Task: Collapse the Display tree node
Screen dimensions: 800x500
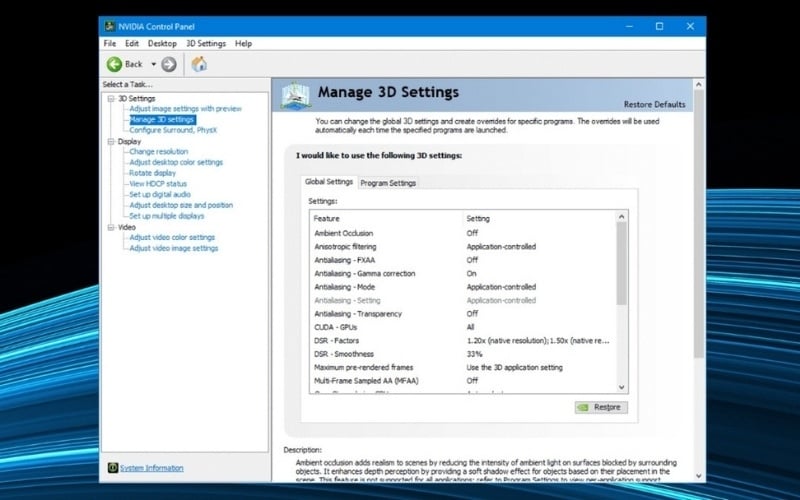Action: pyautogui.click(x=111, y=141)
